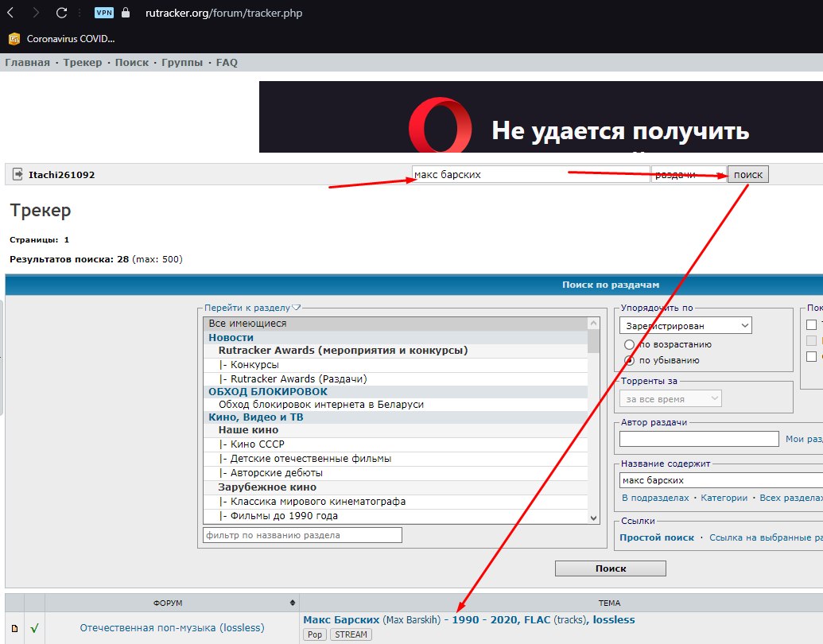
Task: Select '|- Rutracker Awards (Раздачи)' section
Action: pos(395,379)
